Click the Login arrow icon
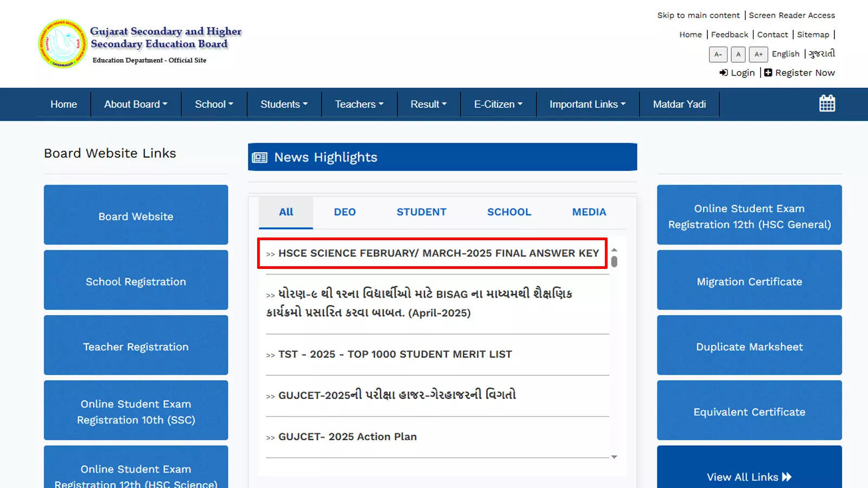Viewport: 868px width, 488px height. coord(724,73)
